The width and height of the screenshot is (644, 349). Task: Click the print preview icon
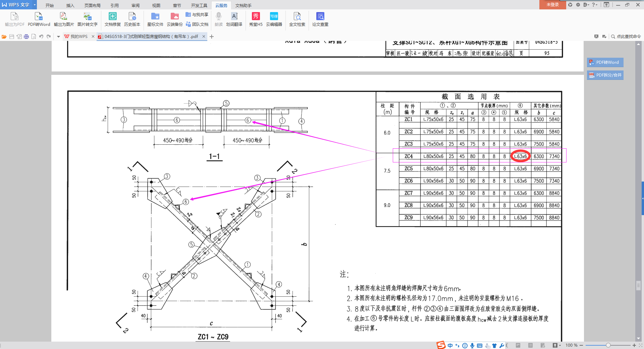pos(34,37)
